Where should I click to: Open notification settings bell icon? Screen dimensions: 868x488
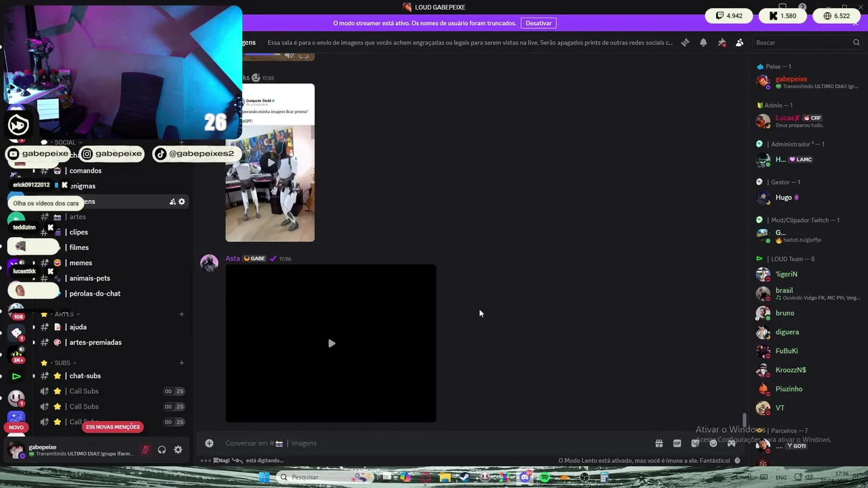[703, 43]
